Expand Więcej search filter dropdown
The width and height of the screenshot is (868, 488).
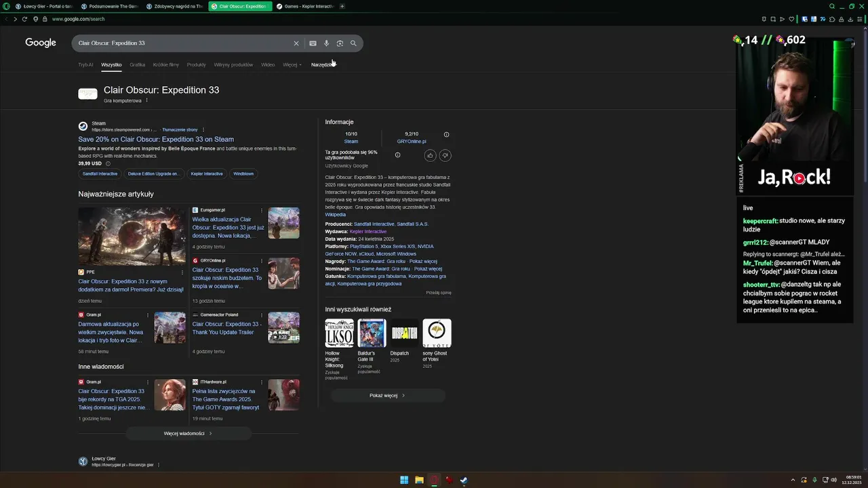(292, 65)
